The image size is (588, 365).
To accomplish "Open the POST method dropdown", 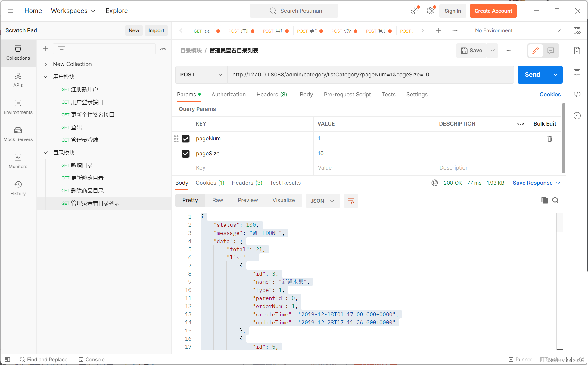I will point(201,75).
